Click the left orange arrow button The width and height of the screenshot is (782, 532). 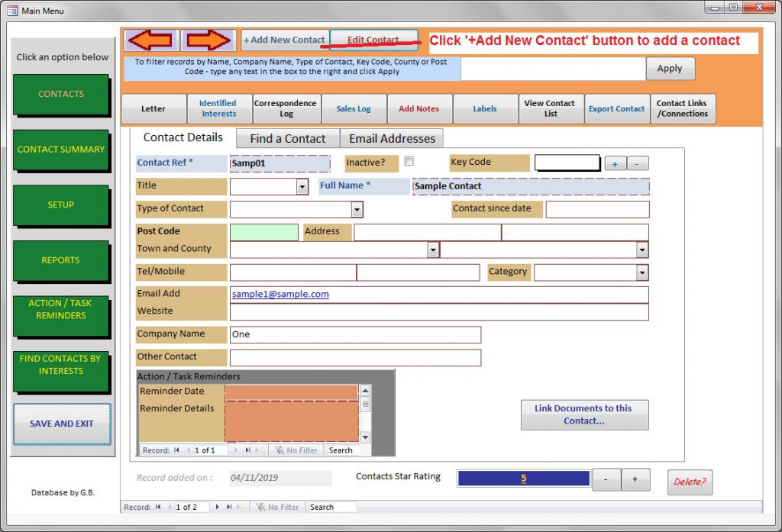[151, 40]
